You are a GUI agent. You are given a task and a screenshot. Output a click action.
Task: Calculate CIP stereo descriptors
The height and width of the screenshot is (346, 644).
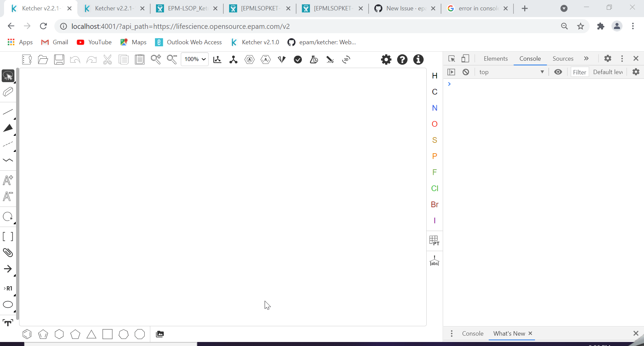(x=282, y=60)
